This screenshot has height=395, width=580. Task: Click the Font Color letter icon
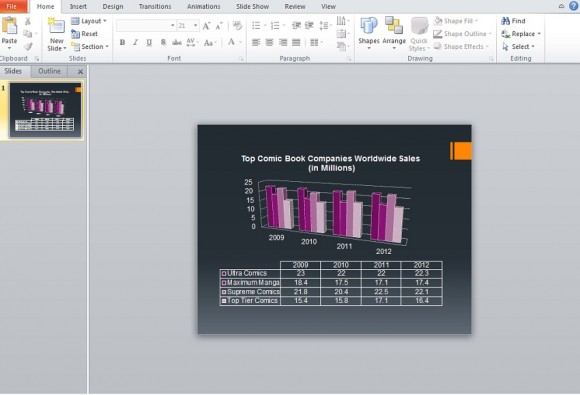232,42
